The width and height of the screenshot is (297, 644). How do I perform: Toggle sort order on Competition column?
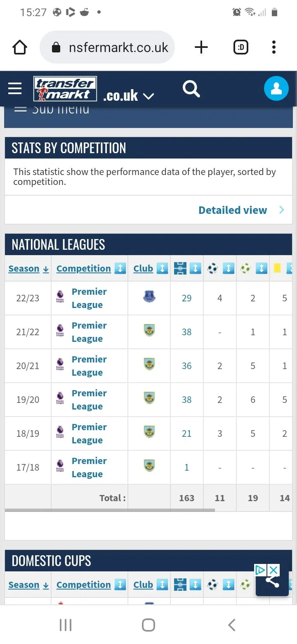[x=120, y=269]
